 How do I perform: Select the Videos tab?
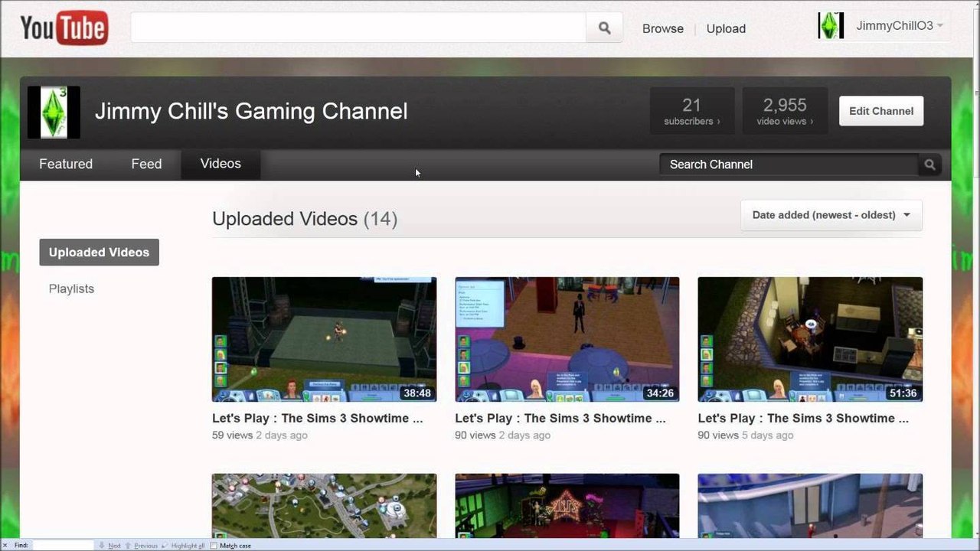220,164
